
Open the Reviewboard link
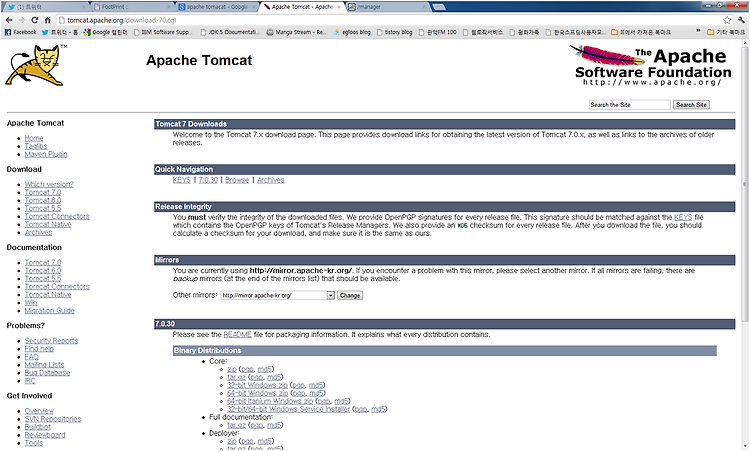(x=45, y=435)
